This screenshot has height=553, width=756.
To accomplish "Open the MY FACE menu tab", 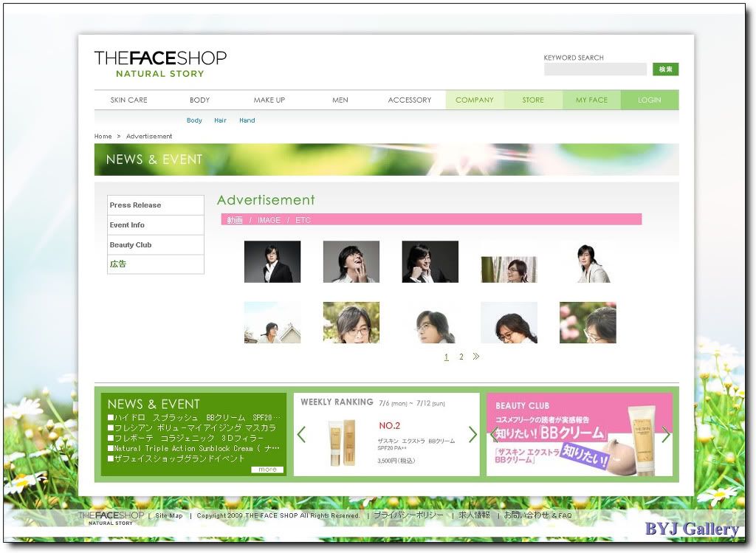I will pos(591,100).
